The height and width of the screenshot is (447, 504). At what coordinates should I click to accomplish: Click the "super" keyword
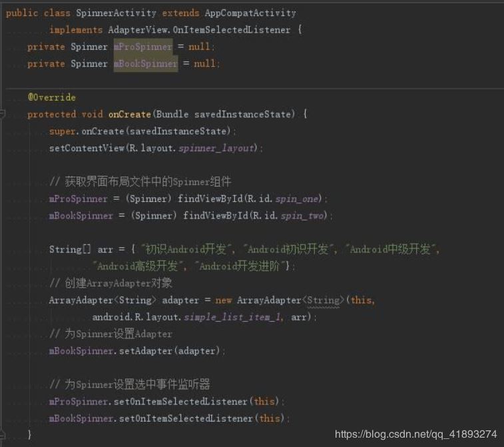[x=62, y=131]
